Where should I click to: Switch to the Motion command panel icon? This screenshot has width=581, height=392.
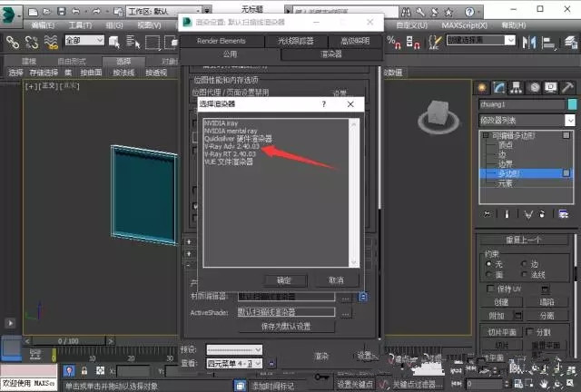pyautogui.click(x=534, y=87)
